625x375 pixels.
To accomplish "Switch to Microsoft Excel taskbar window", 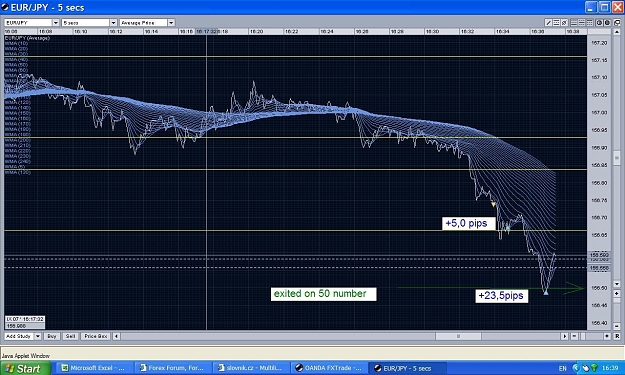I will (x=93, y=368).
